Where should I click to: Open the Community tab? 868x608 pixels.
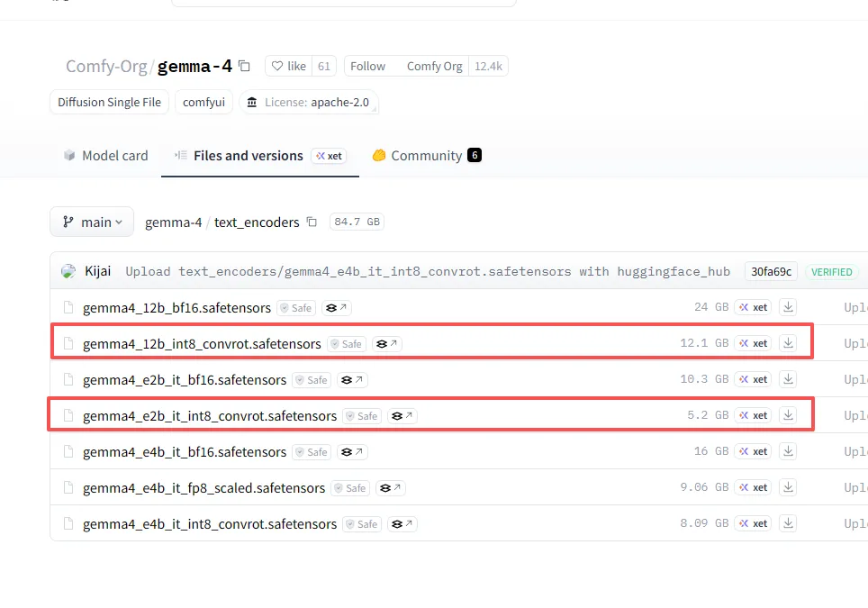click(x=427, y=156)
